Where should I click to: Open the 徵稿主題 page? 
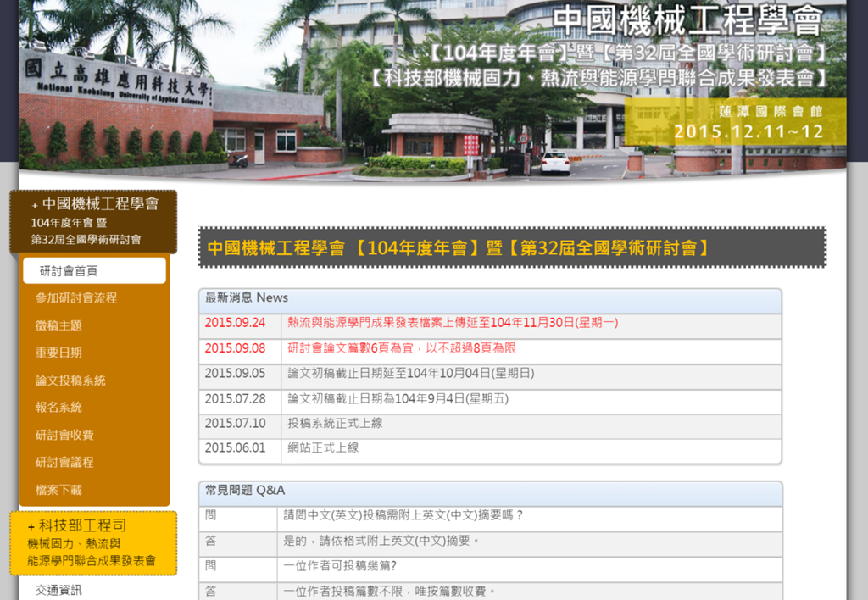(58, 325)
